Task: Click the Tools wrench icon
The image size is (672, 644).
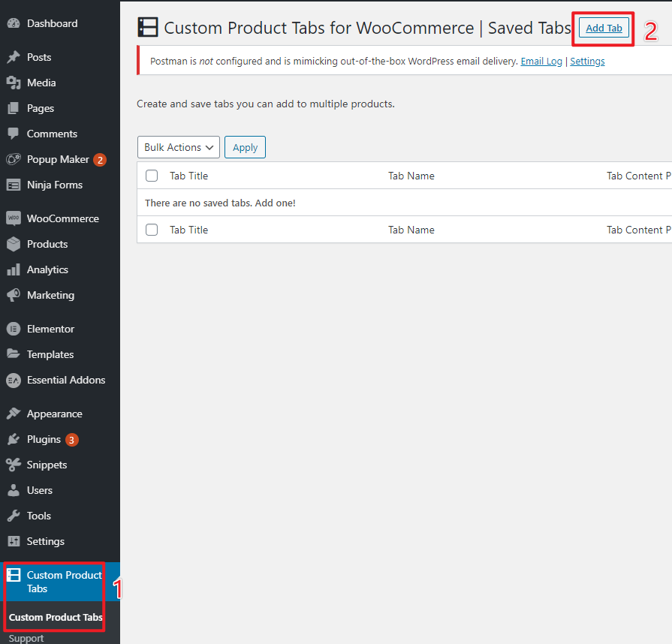Action: coord(14,516)
